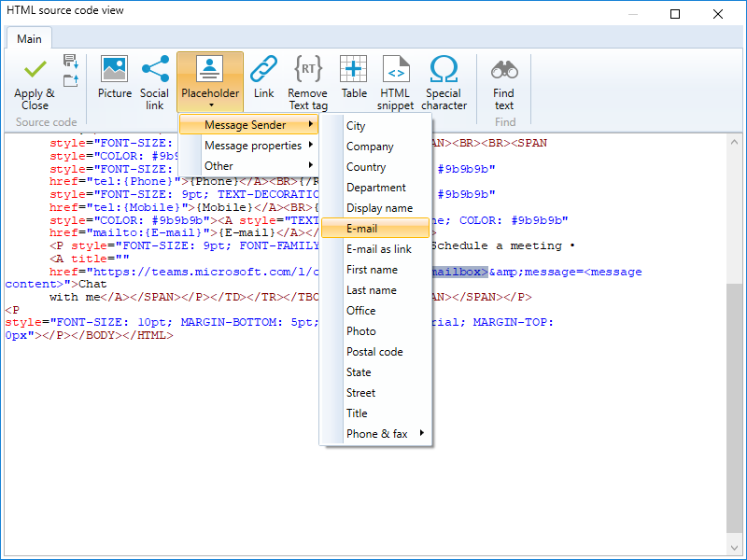The width and height of the screenshot is (747, 560).
Task: Click the vertical scrollbar thumb
Action: click(734, 408)
